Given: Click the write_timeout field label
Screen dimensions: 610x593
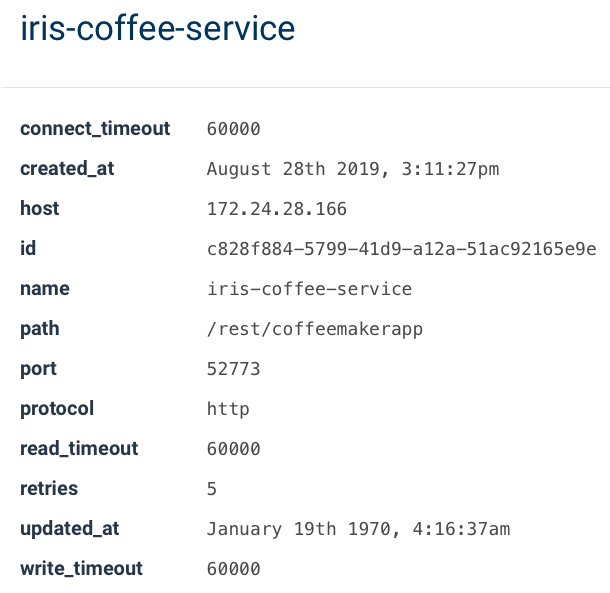Looking at the screenshot, I should point(81,569).
